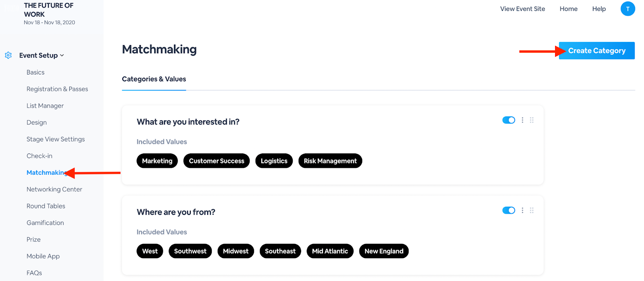The height and width of the screenshot is (281, 644).
Task: Open three-dot menu for location category
Action: (522, 210)
